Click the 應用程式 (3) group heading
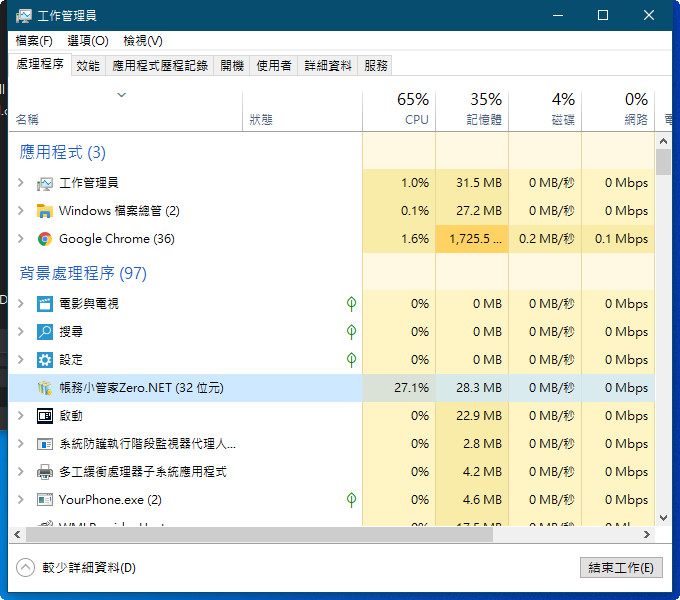680x600 pixels. pos(63,152)
